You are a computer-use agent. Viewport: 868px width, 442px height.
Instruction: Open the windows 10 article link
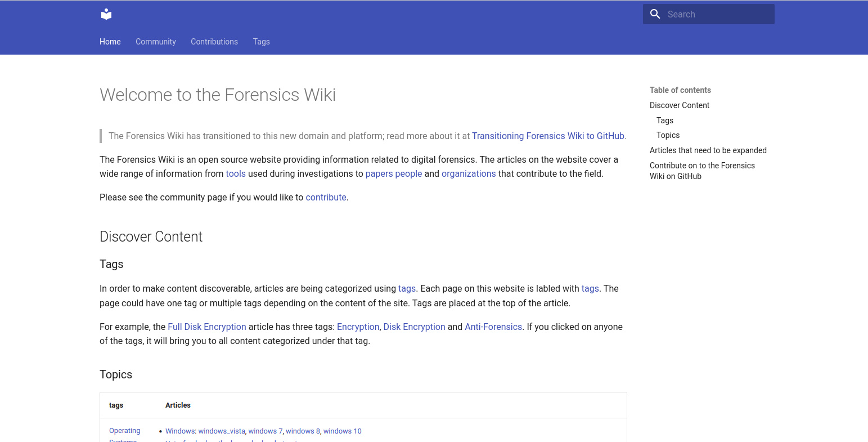tap(342, 431)
